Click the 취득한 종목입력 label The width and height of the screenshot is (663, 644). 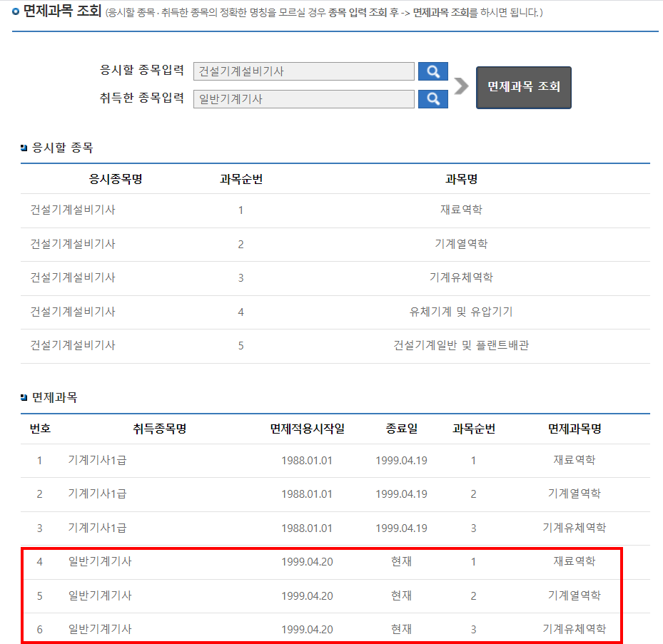tap(141, 98)
